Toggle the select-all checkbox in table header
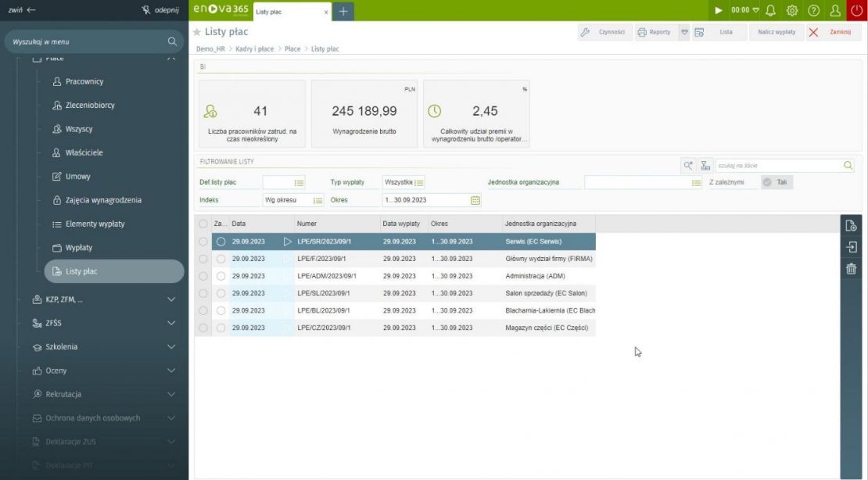 tap(203, 224)
